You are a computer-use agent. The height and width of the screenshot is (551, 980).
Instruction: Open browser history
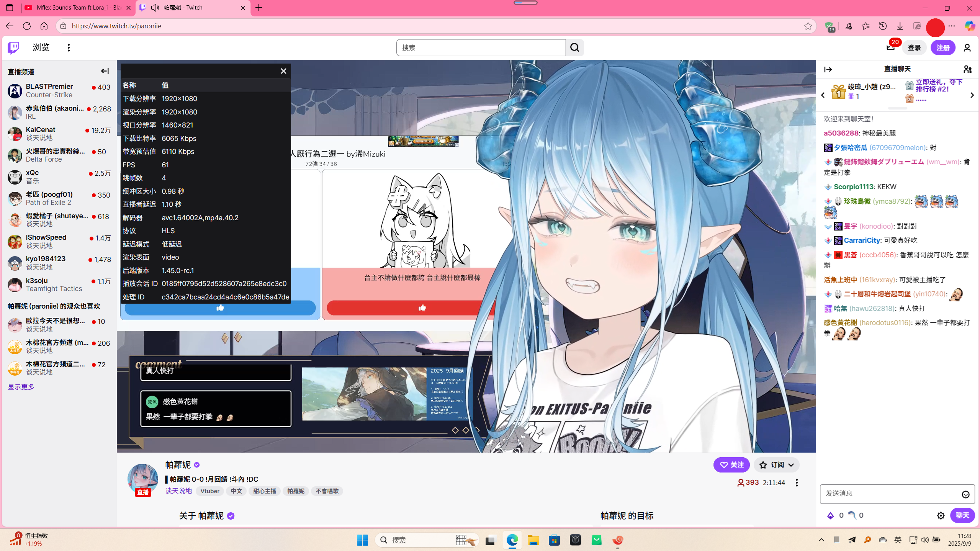pos(882,26)
